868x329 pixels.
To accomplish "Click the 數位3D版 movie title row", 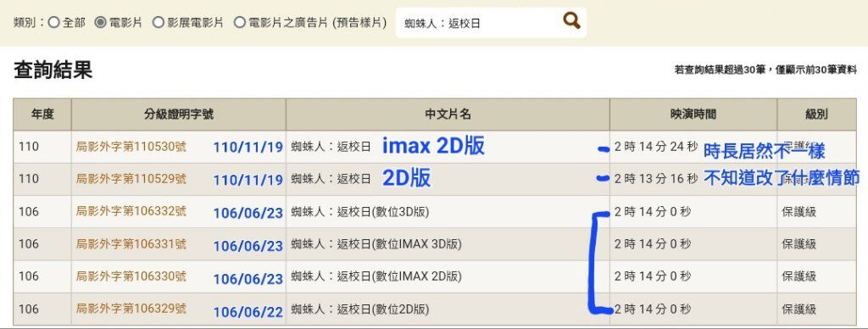I will coord(435,212).
